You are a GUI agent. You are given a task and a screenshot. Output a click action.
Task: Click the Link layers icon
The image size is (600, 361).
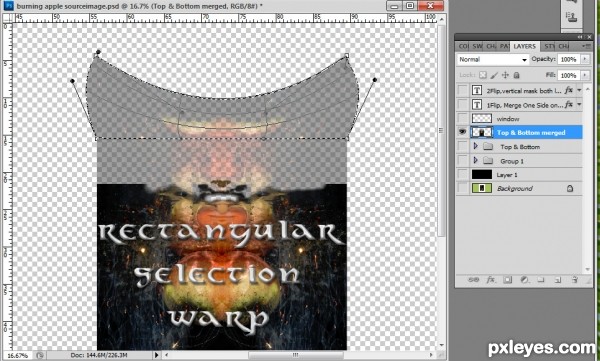(x=473, y=280)
